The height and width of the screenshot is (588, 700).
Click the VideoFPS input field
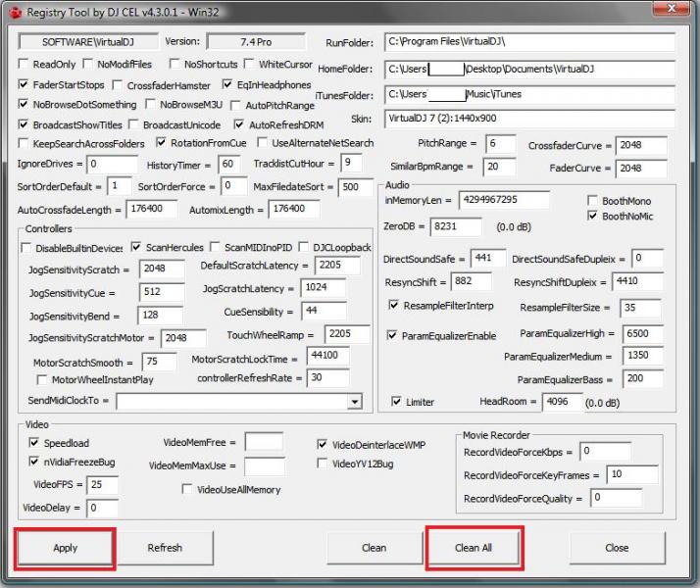coord(103,485)
